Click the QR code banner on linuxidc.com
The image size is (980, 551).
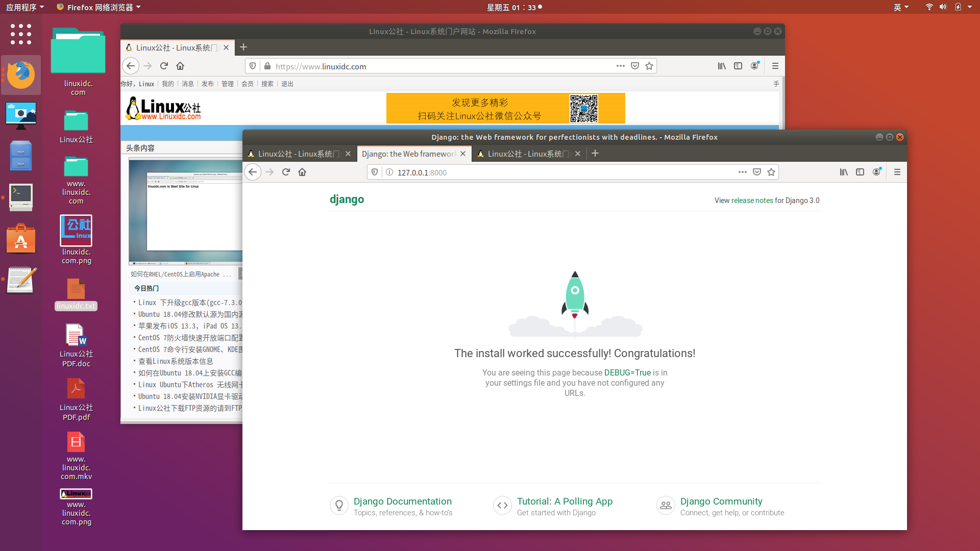(505, 108)
